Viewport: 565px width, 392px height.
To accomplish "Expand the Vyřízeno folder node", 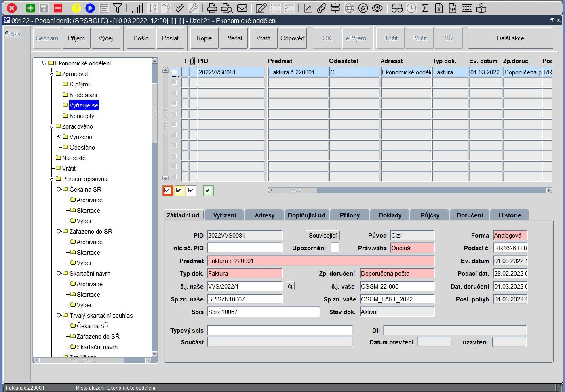I will point(59,137).
